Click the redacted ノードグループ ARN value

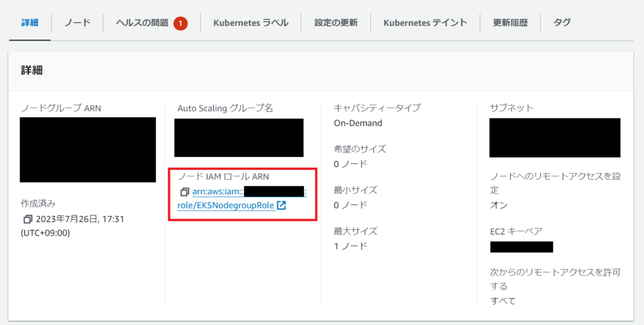88,150
